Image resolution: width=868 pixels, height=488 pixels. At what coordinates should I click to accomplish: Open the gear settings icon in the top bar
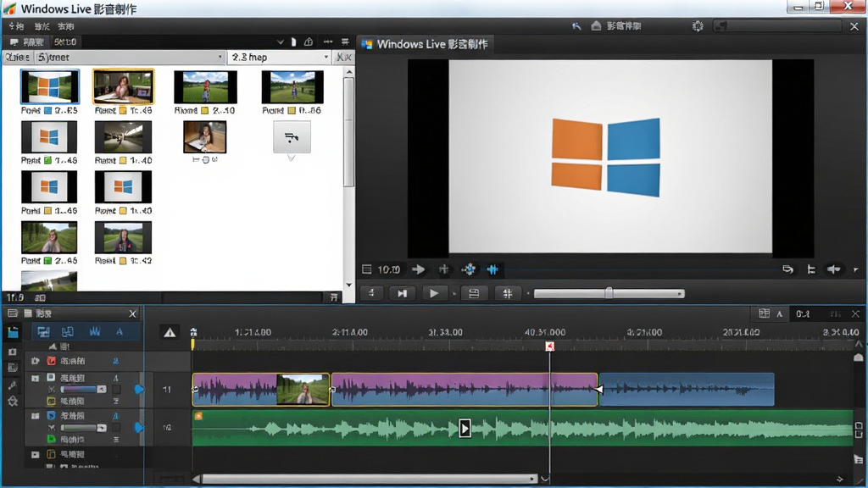pyautogui.click(x=698, y=26)
